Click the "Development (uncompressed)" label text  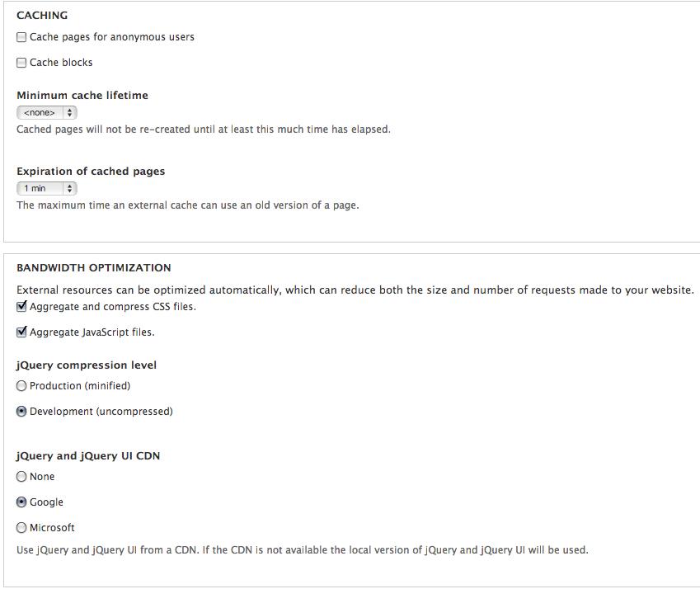coord(101,412)
